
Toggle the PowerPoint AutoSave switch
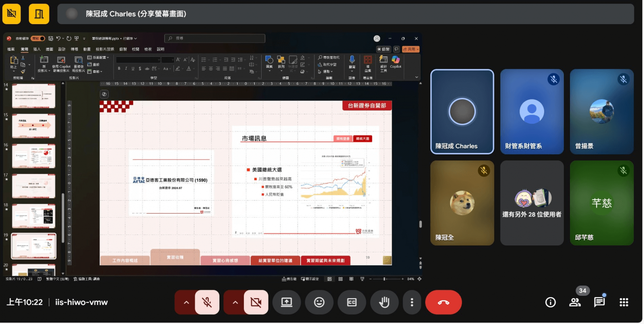(x=38, y=38)
